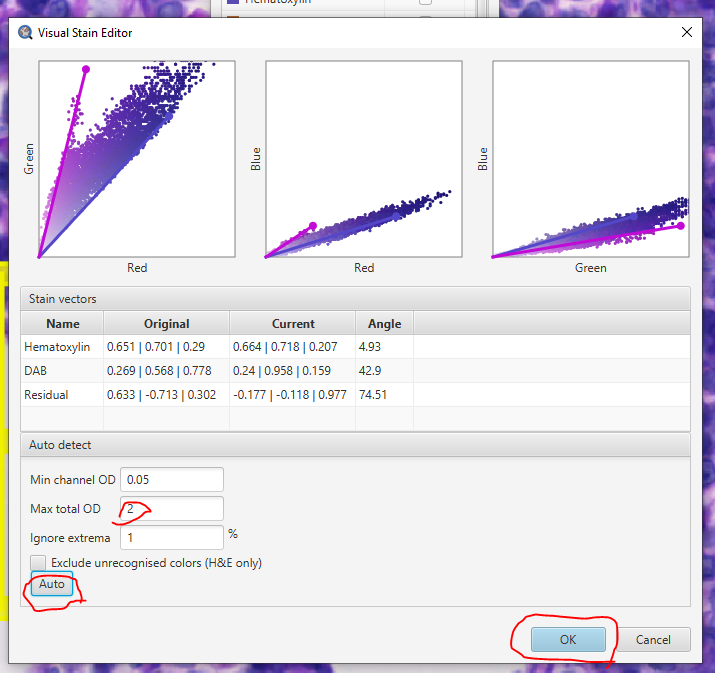
Task: Select the Residual stain vector row
Action: click(x=200, y=395)
